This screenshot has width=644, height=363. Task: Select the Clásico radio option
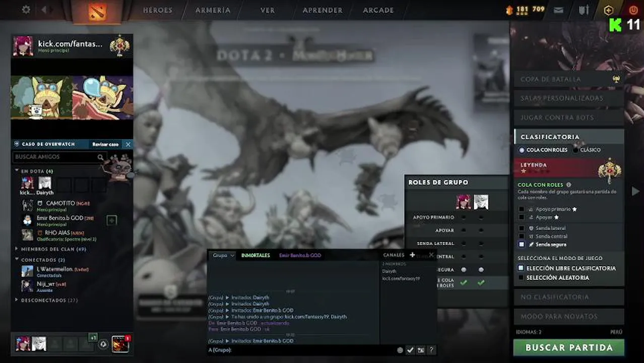(576, 150)
